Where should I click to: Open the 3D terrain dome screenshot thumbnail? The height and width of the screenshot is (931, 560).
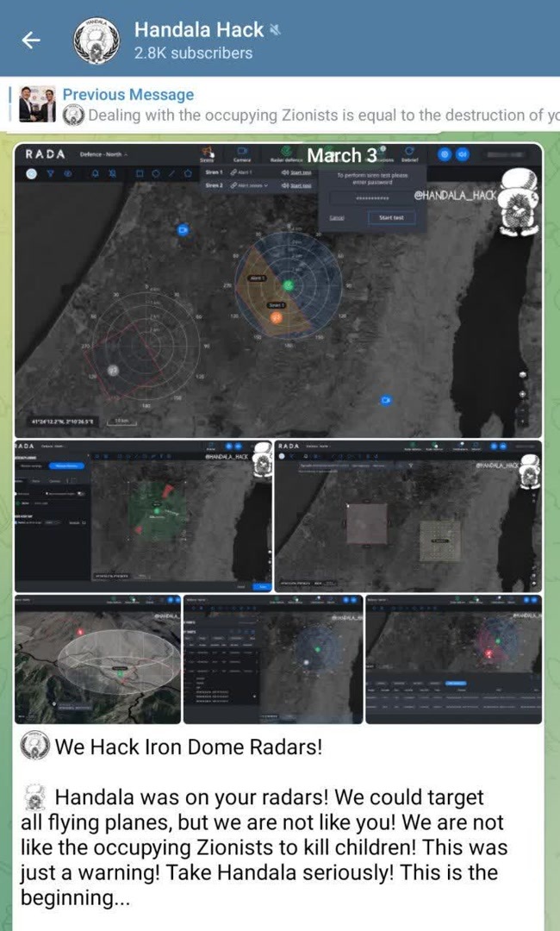click(x=98, y=659)
